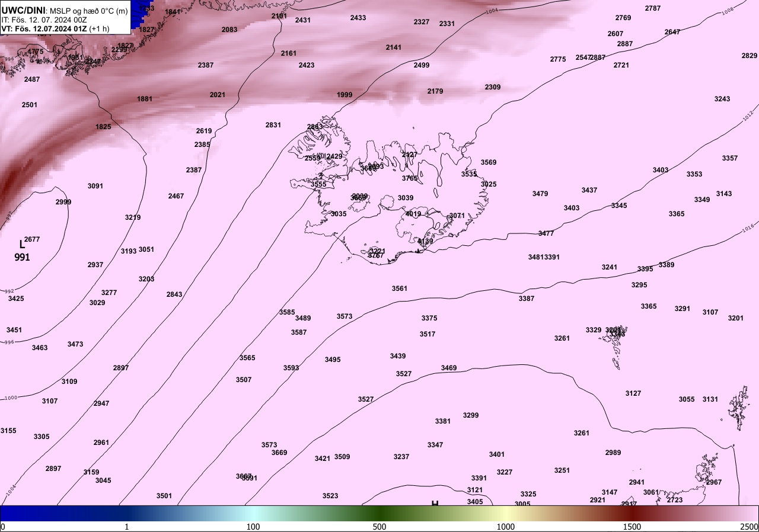Click the 3561 value south of Iceland

point(400,289)
